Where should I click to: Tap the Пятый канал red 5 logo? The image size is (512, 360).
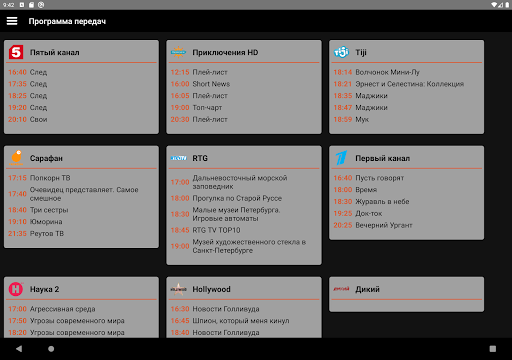pos(16,52)
